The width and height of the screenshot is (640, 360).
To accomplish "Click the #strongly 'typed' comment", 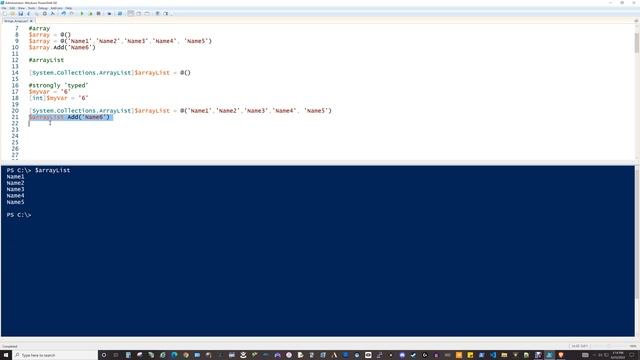I will (58, 85).
